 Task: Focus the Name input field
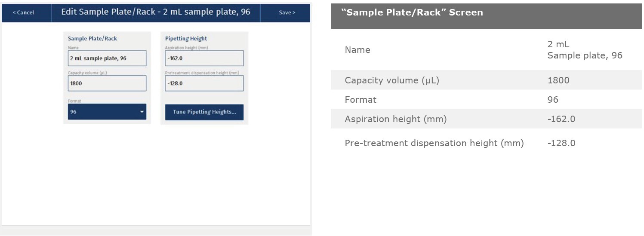tap(107, 58)
